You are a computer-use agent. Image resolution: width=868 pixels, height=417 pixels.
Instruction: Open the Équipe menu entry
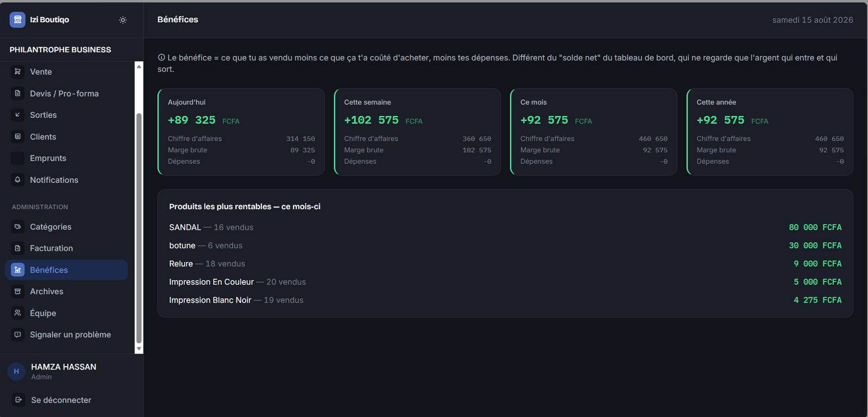coord(67,313)
